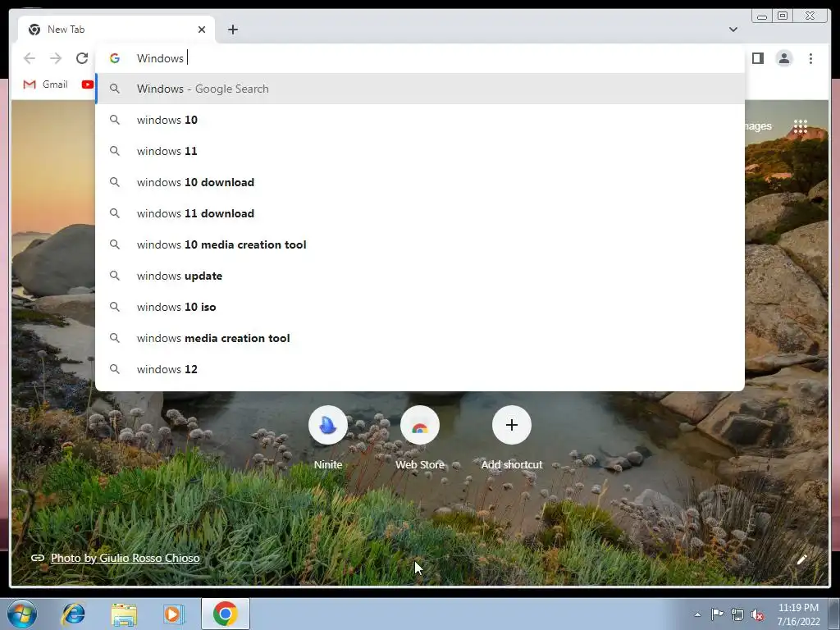Screen dimensions: 840x630
Task: Select the New Tab tab
Action: point(116,30)
